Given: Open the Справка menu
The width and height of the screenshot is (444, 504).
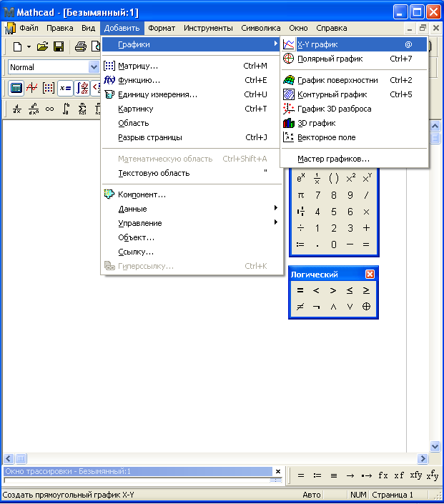Looking at the screenshot, I should 332,29.
